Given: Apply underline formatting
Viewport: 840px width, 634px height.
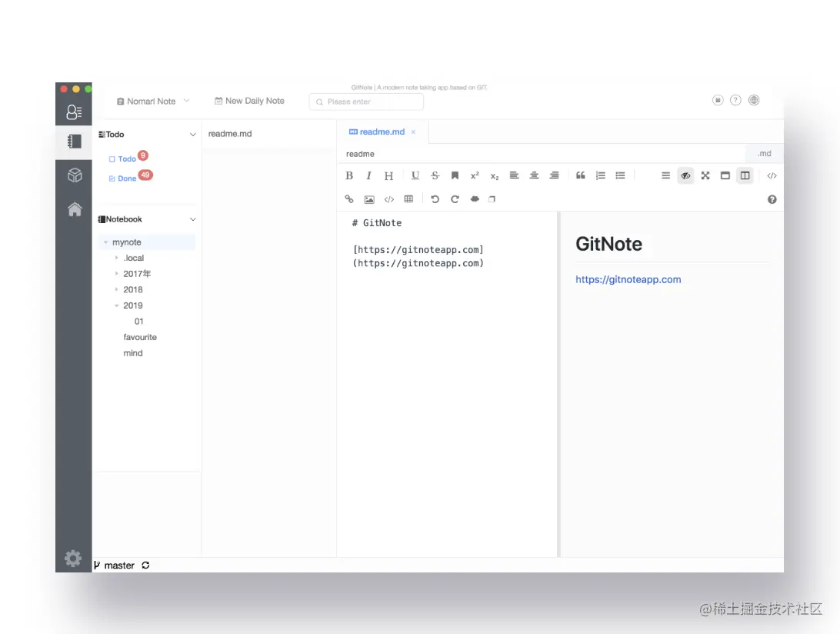Looking at the screenshot, I should [415, 175].
